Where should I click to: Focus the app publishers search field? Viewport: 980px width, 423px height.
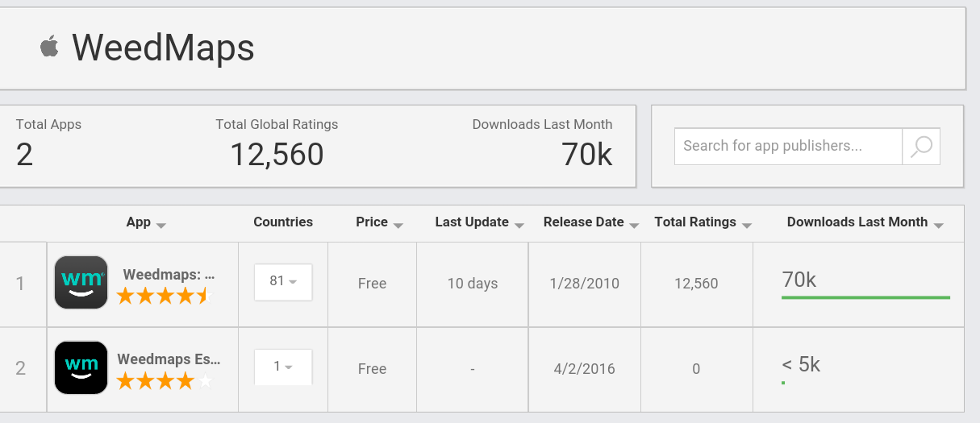pos(788,147)
